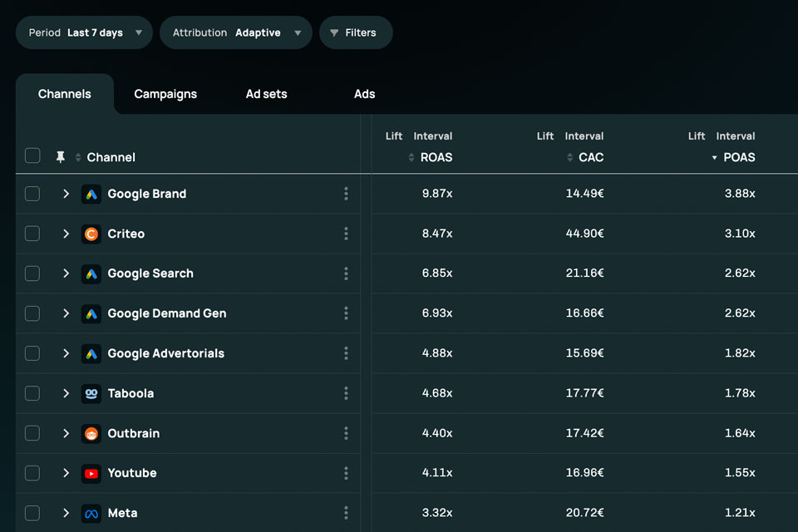Switch to the Ad sets tab
Viewport: 798px width, 532px height.
266,94
